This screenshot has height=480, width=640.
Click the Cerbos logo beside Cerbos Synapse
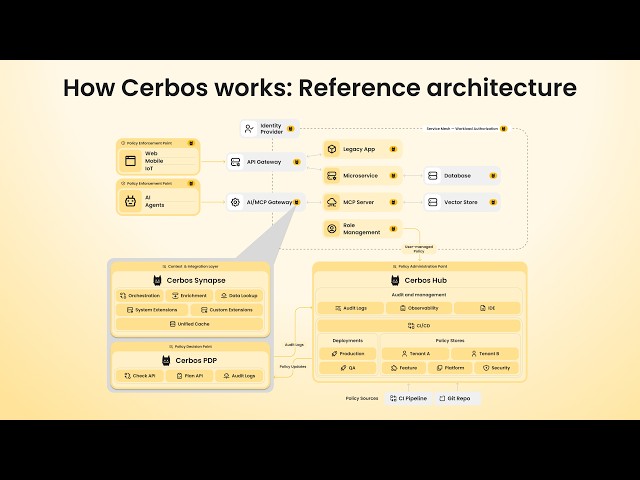157,280
